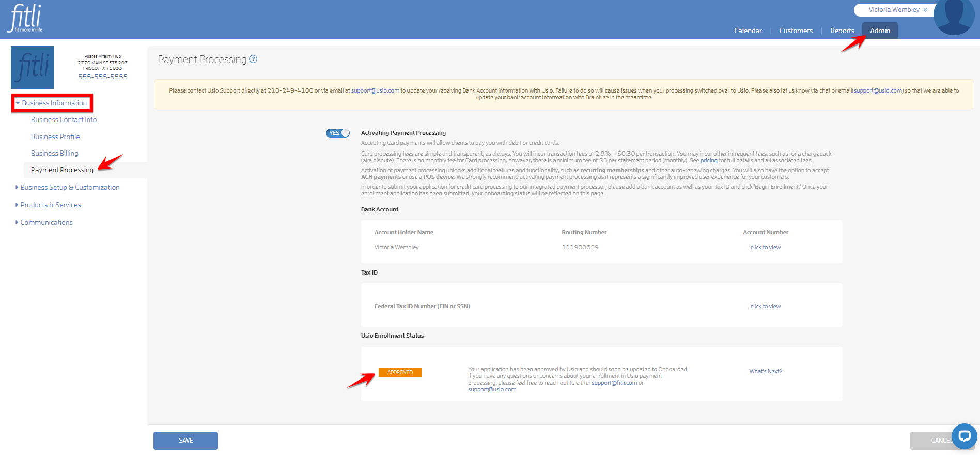The height and width of the screenshot is (455, 980).
Task: Click to view the Account Number
Action: click(x=766, y=247)
